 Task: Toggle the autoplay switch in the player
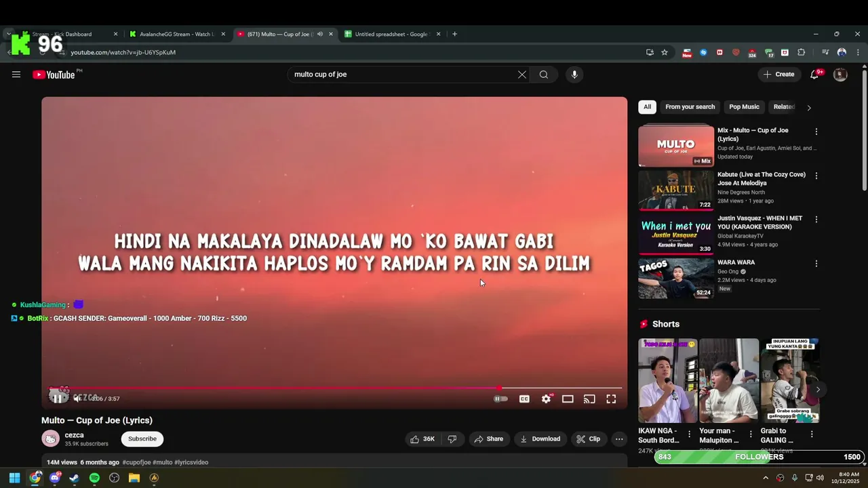pos(500,399)
